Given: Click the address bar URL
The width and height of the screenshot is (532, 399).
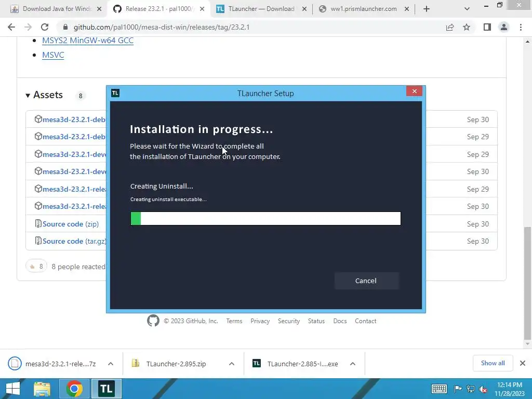Looking at the screenshot, I should 162,27.
